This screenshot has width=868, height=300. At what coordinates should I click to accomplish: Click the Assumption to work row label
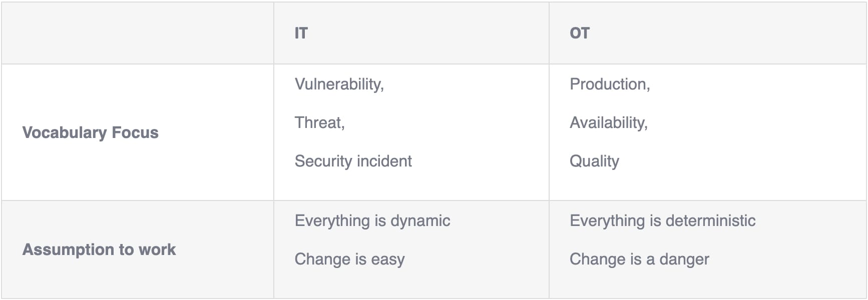pos(99,249)
